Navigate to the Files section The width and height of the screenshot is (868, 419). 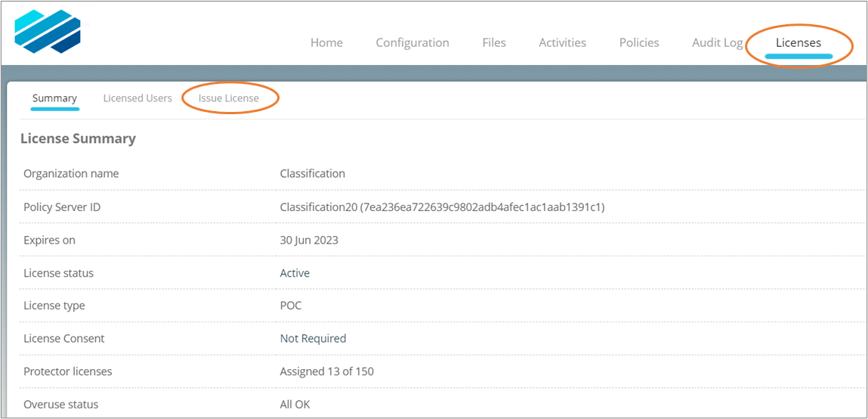[x=494, y=42]
